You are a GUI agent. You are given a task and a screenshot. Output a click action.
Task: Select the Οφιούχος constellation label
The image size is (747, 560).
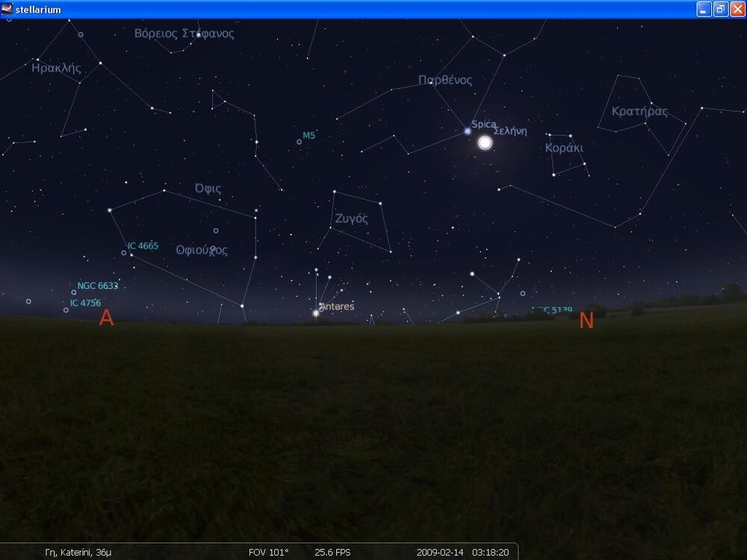point(202,250)
